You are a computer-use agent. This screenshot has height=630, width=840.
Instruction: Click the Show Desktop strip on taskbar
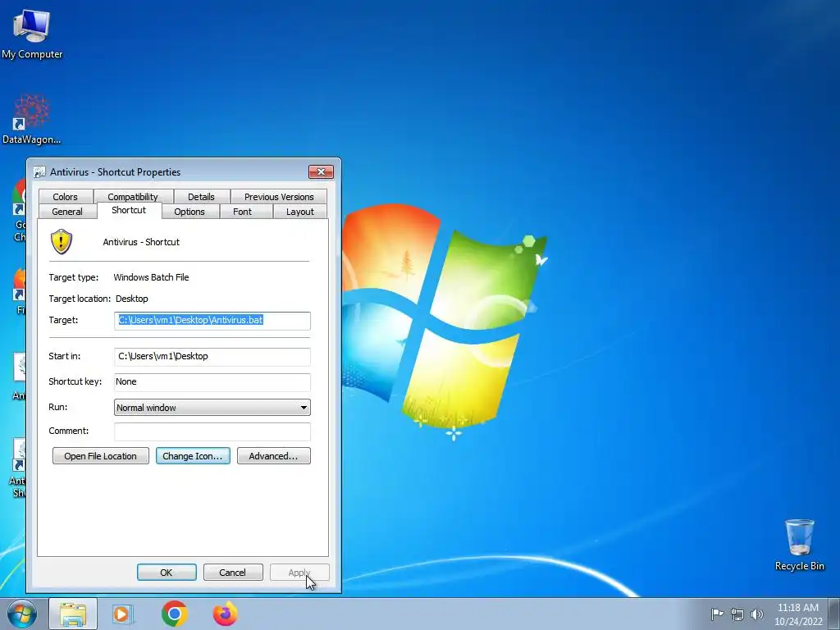coord(834,614)
